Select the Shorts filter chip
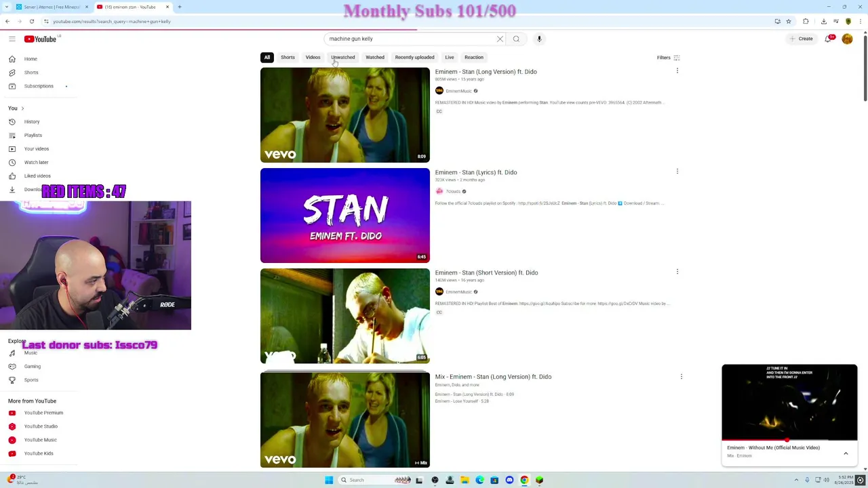 288,58
